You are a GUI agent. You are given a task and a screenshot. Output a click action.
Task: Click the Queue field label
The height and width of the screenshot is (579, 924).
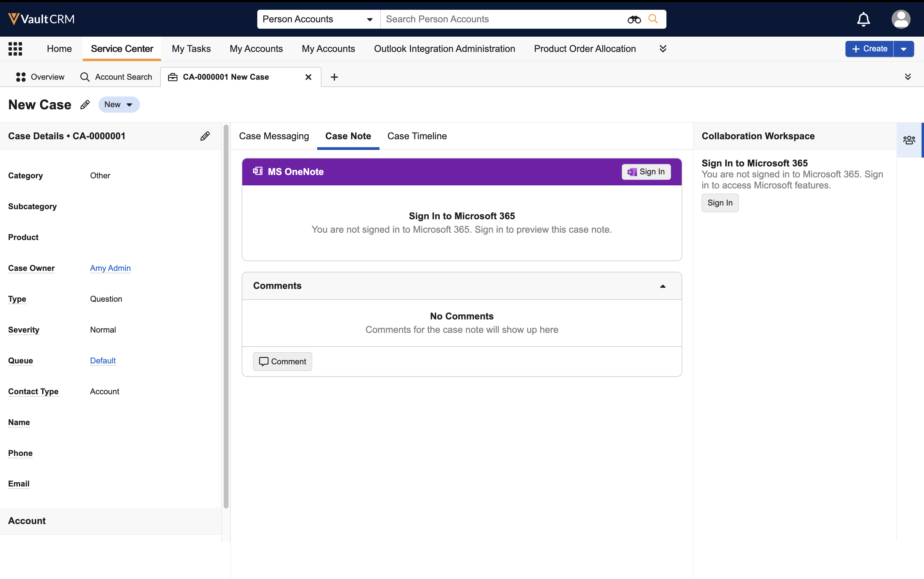21,360
